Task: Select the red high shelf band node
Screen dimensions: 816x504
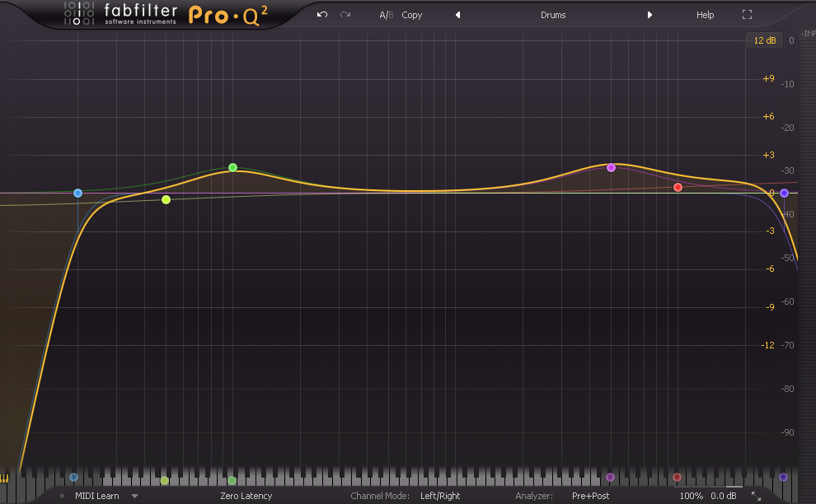Action: click(x=678, y=187)
